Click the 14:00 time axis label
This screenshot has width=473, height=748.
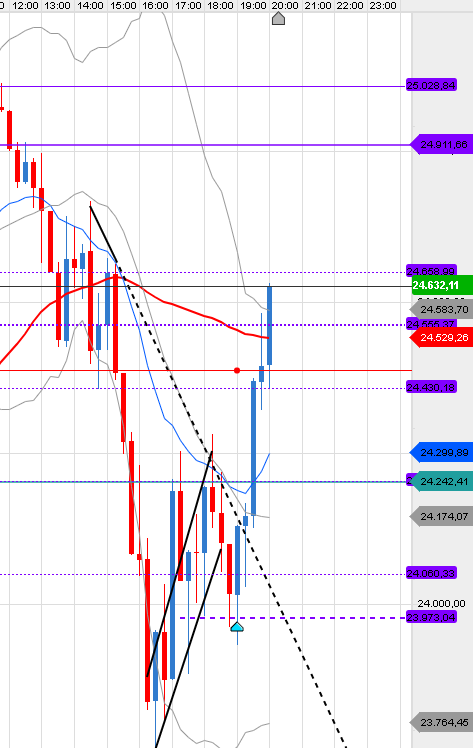tap(90, 6)
